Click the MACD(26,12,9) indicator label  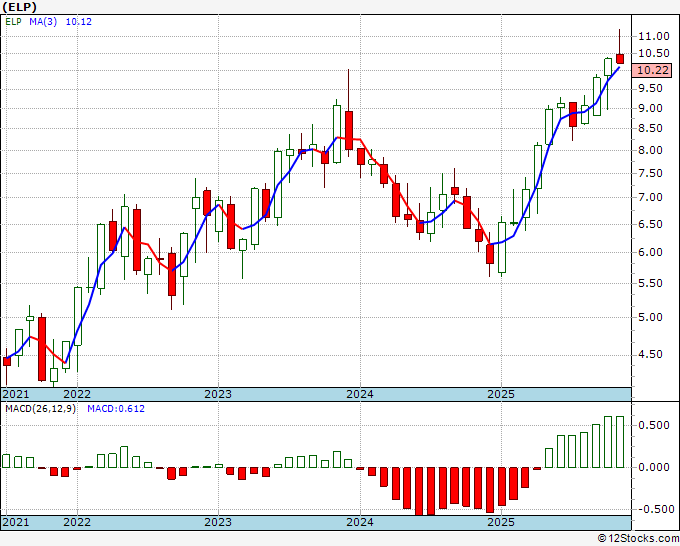(41, 409)
